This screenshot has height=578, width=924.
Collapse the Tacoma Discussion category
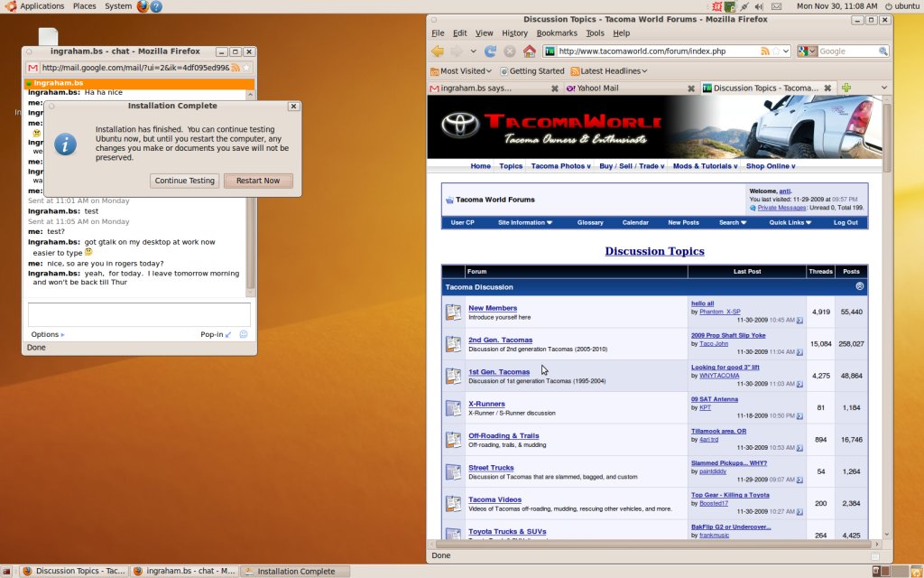tap(859, 286)
